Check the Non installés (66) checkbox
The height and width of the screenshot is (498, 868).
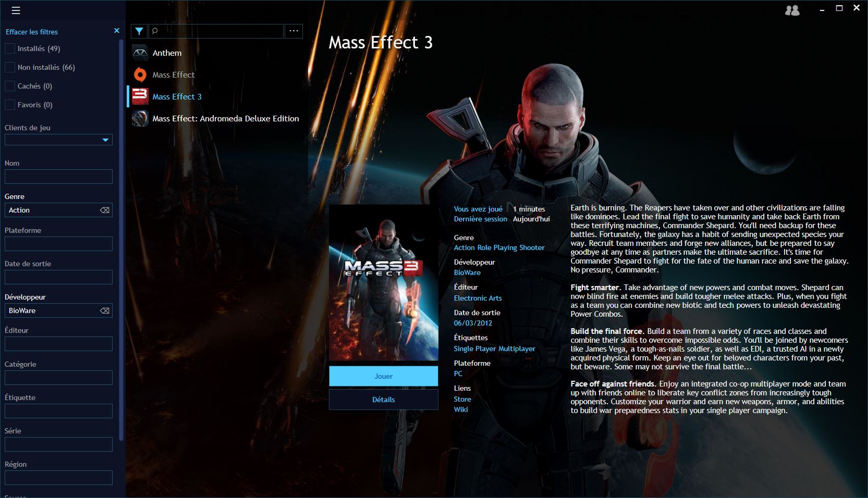point(10,67)
